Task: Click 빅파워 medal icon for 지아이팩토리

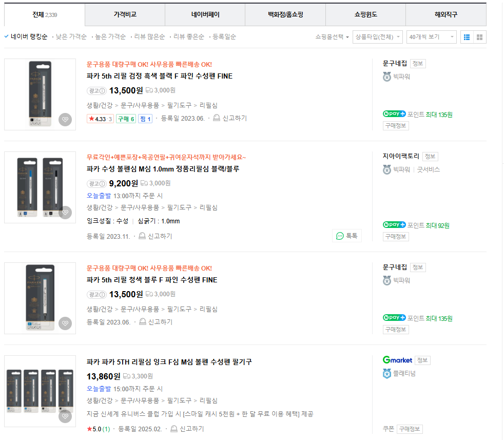Action: (x=387, y=169)
